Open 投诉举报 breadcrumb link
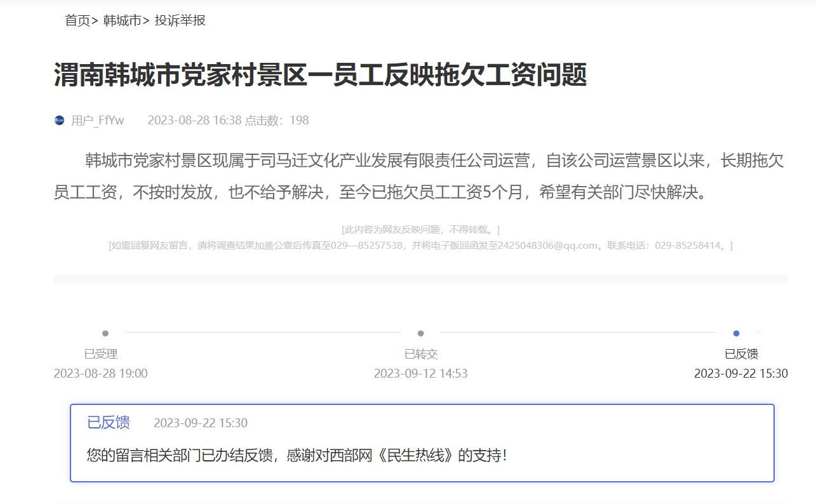This screenshot has width=816, height=504. (180, 20)
